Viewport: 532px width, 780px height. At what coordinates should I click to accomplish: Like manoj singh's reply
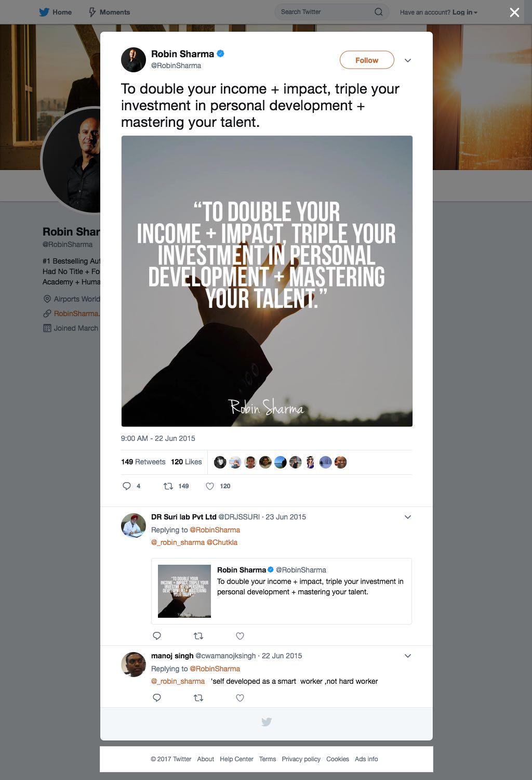coord(240,698)
